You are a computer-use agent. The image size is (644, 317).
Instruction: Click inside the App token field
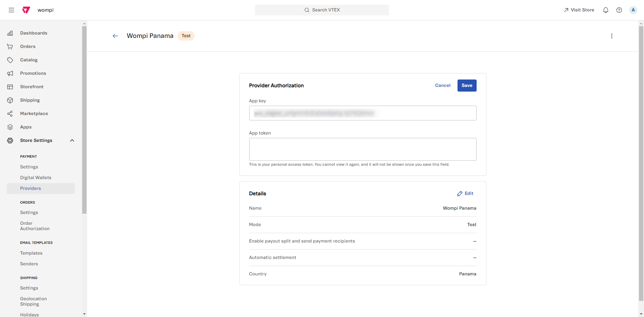pyautogui.click(x=363, y=149)
